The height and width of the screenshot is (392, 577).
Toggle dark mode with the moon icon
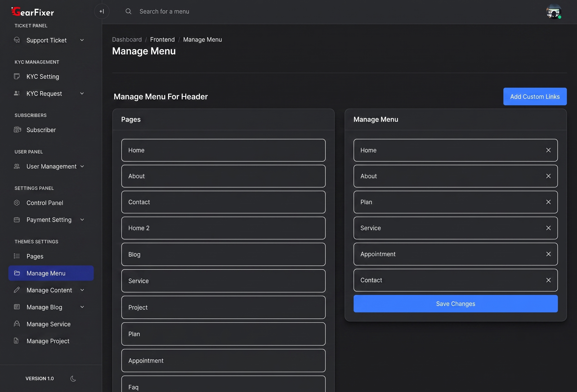point(73,378)
